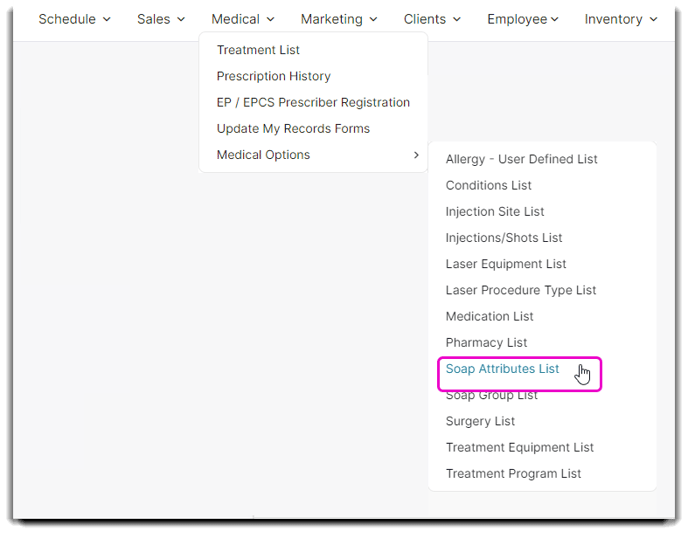Choose Laser Equipment List

click(505, 264)
